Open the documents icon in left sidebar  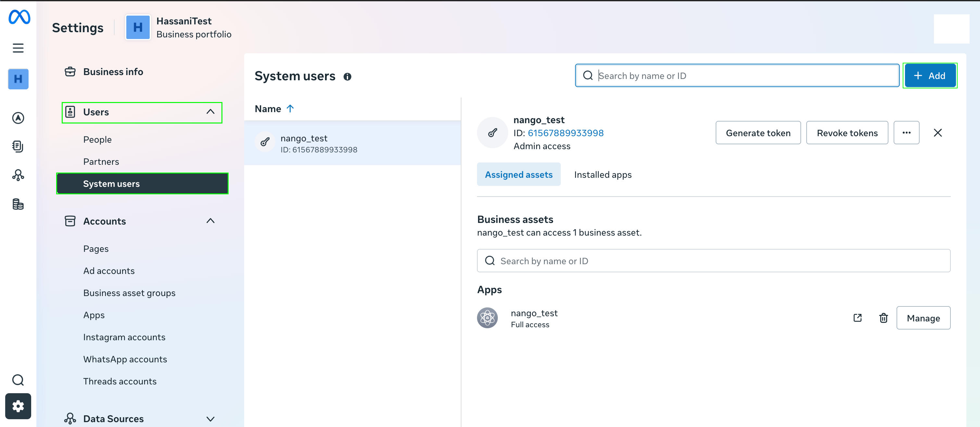pos(18,146)
